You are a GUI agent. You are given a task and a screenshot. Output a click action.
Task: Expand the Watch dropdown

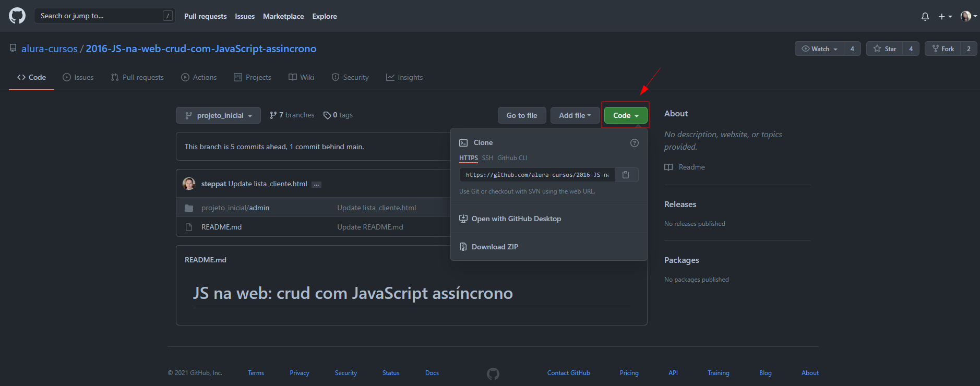coord(819,49)
